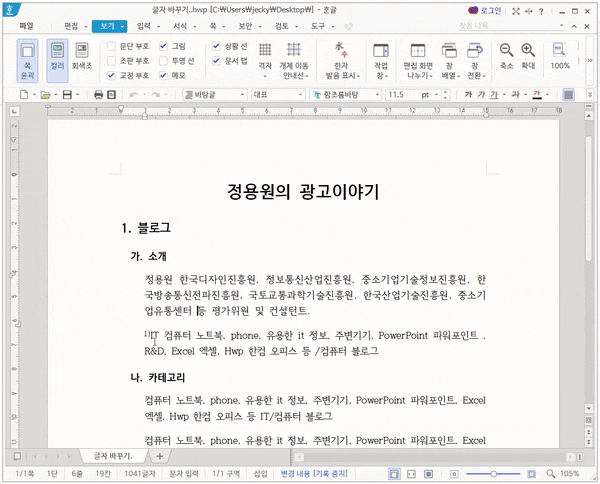Open 한자 발음 표시 options

pos(342,60)
